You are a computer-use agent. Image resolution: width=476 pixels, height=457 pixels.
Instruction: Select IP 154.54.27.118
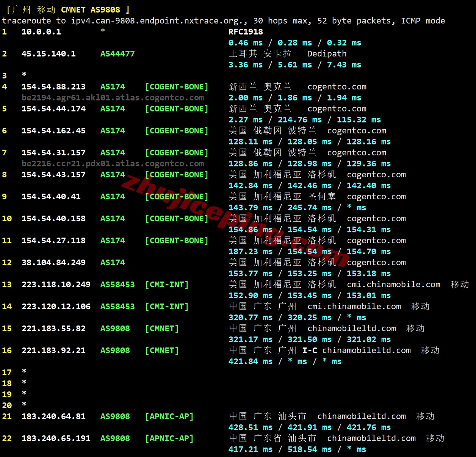pyautogui.click(x=53, y=241)
